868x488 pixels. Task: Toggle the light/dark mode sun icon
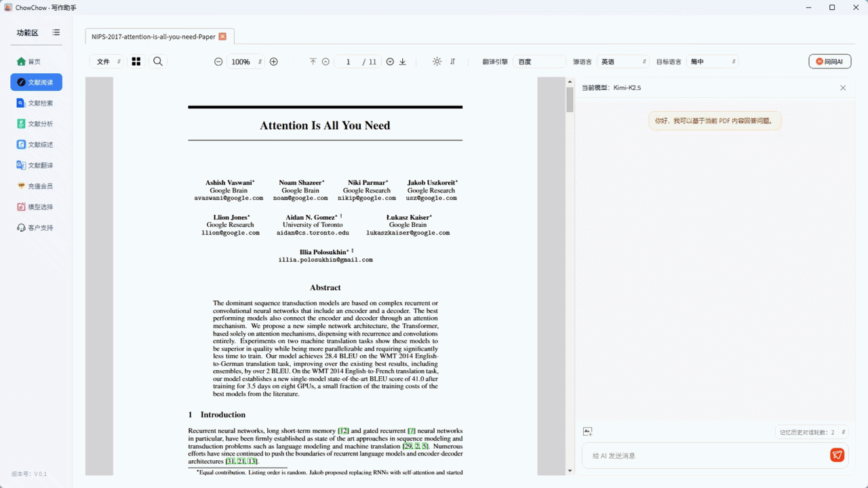(437, 62)
